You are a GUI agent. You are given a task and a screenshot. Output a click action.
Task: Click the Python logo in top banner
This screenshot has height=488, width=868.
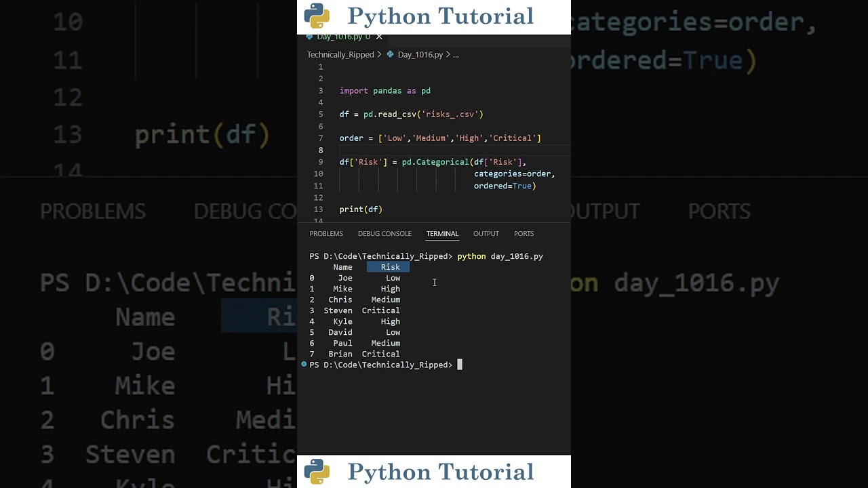click(317, 16)
